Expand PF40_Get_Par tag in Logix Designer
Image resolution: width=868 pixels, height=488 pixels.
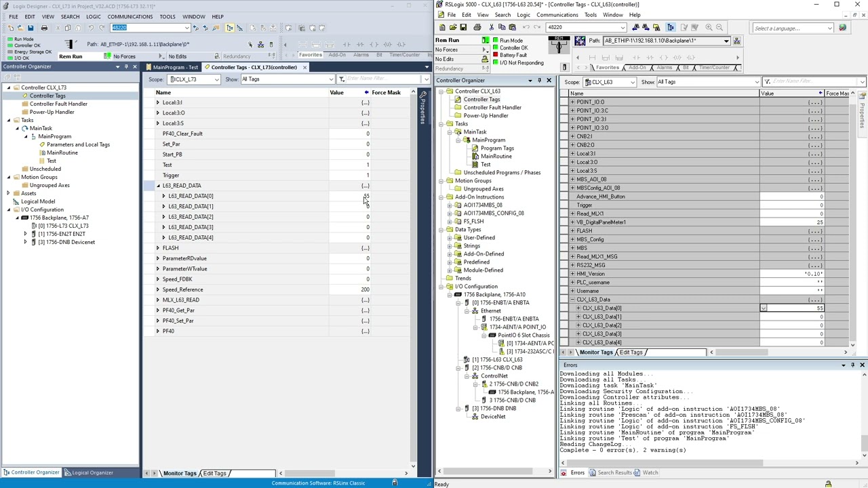158,310
